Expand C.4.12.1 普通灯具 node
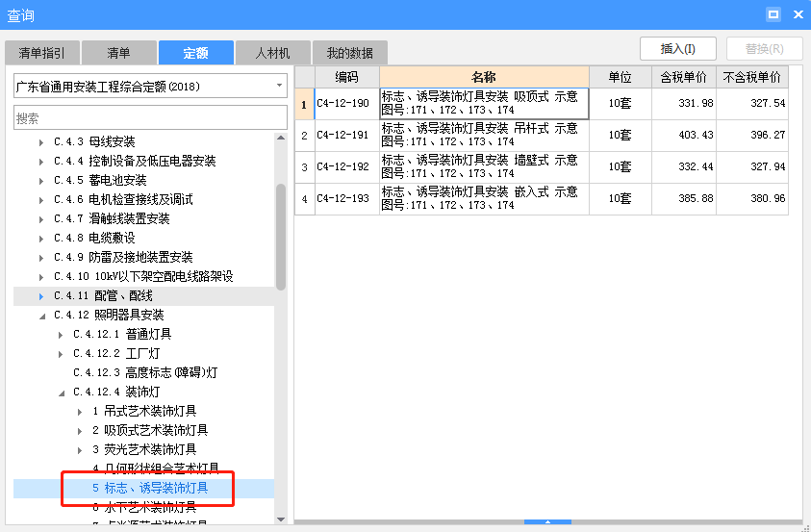The height and width of the screenshot is (532, 811). tap(61, 335)
